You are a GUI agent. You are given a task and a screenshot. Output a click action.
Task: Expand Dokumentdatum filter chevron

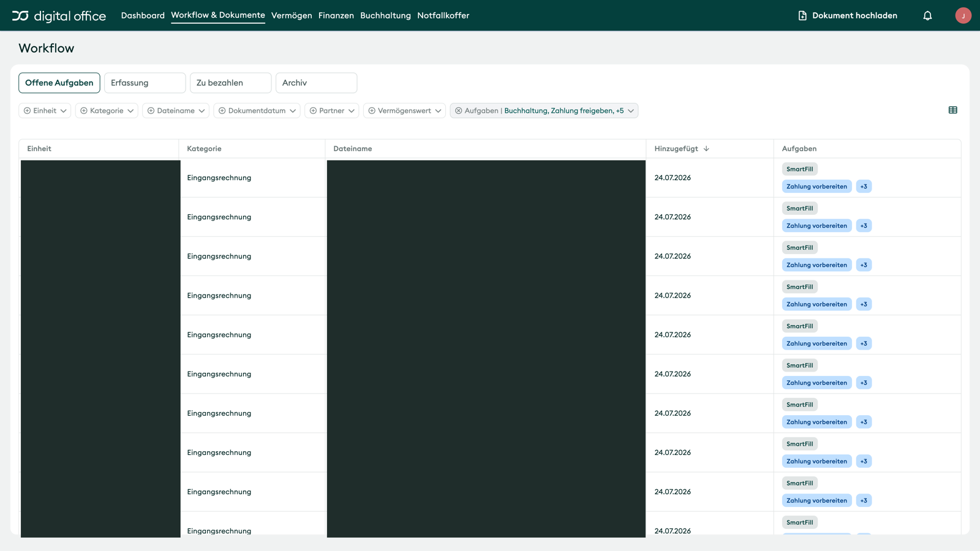(x=293, y=111)
